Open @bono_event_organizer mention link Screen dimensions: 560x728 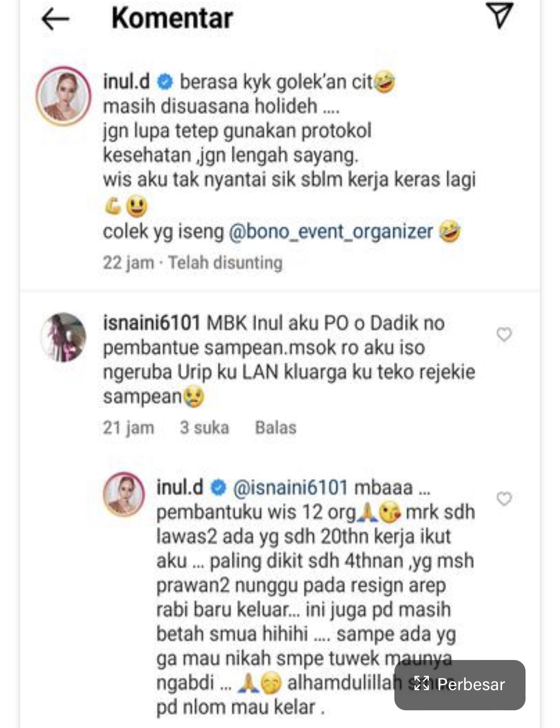pos(331,232)
